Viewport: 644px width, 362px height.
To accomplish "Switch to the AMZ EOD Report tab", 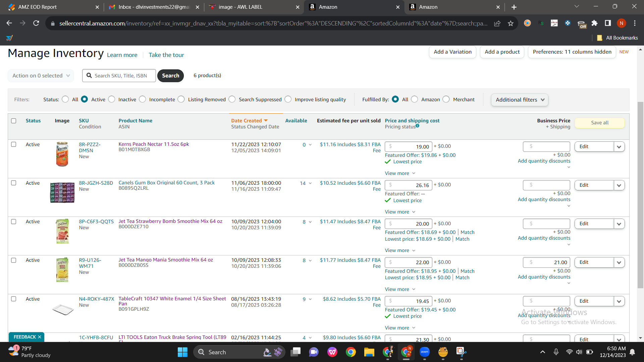I will point(53,7).
